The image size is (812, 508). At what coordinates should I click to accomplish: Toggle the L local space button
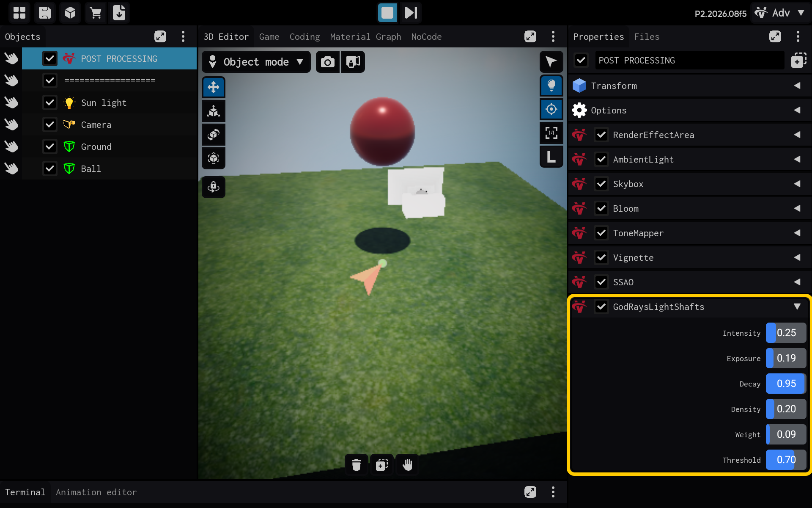551,157
